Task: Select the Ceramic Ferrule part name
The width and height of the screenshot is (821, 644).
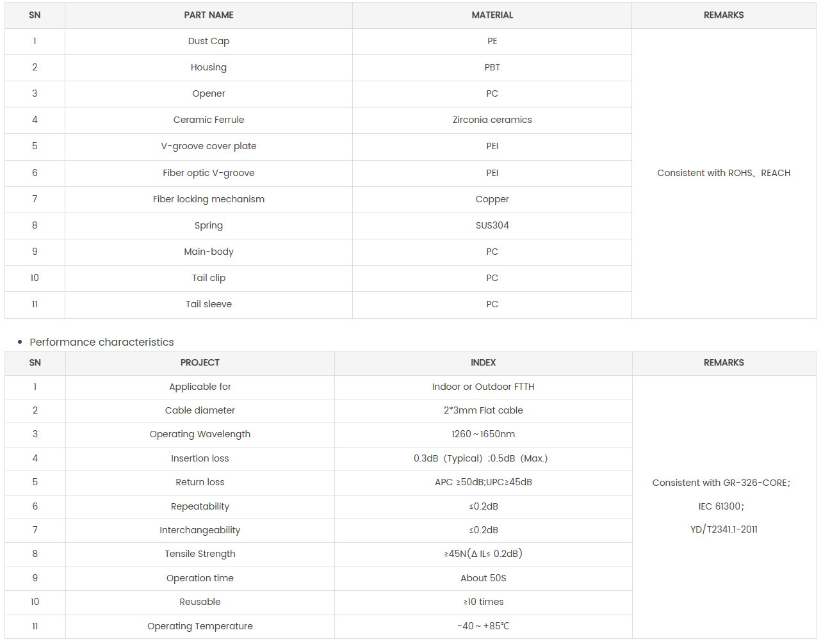Action: pos(209,120)
